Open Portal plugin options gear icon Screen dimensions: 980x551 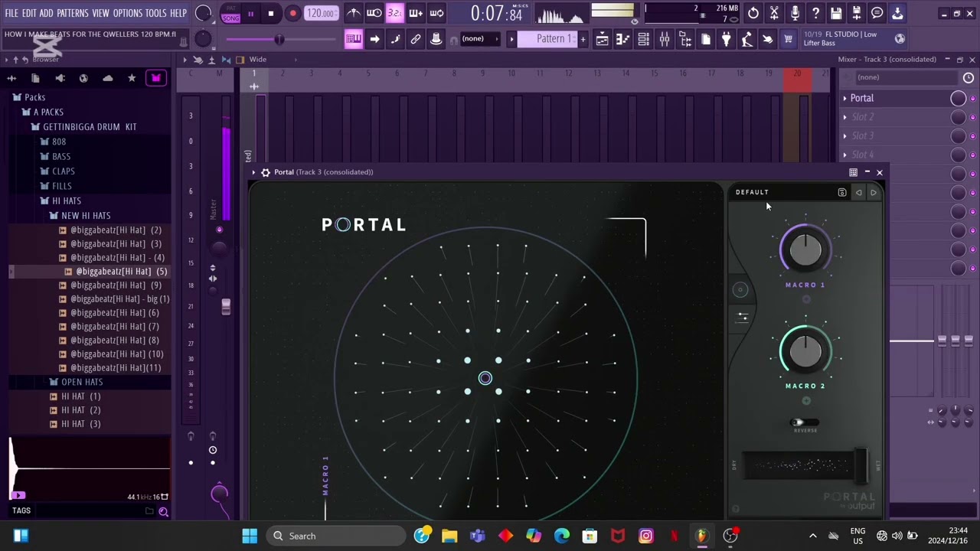[x=266, y=172]
